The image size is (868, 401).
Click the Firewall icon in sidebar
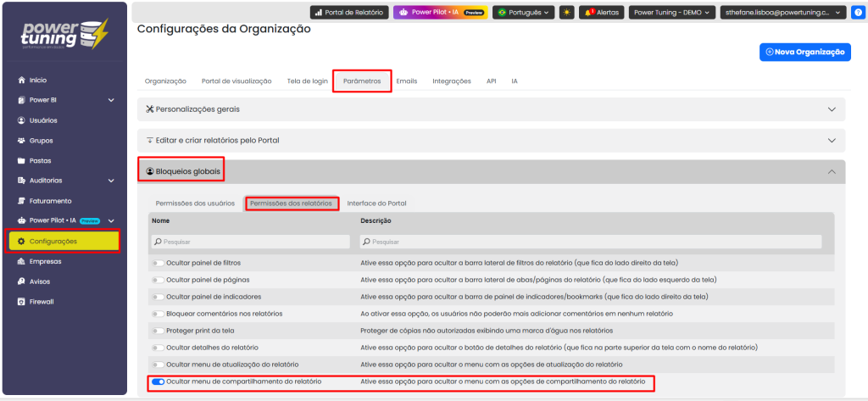tap(21, 301)
